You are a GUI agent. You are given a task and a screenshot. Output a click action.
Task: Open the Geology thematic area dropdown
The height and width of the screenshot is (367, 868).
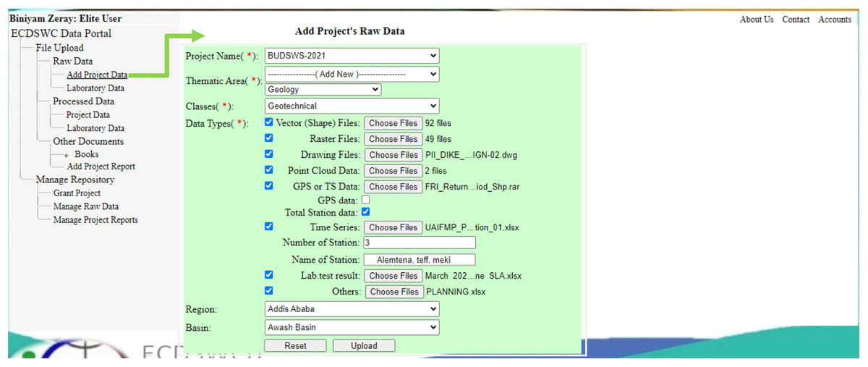coord(323,90)
